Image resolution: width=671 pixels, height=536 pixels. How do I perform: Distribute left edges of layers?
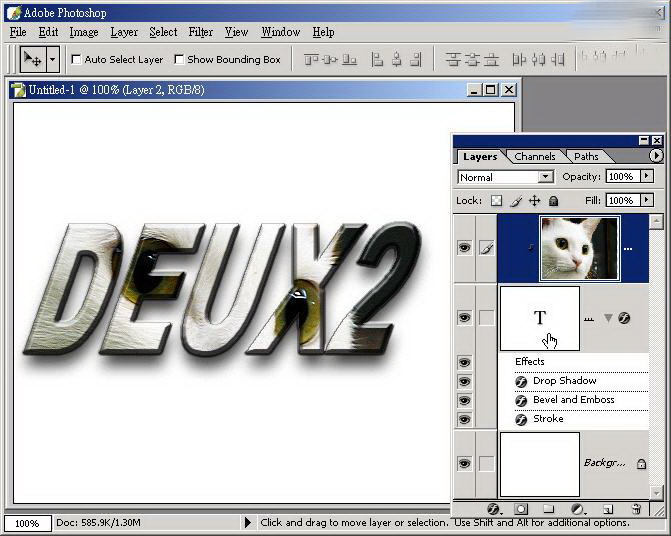pos(519,59)
